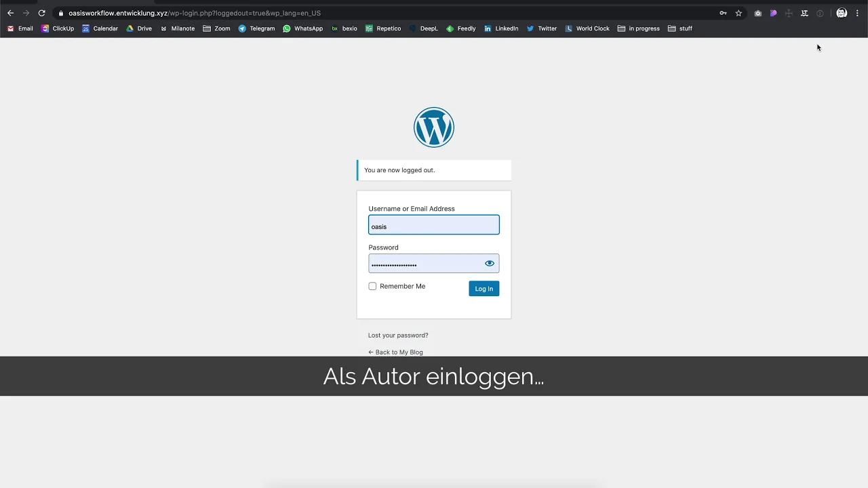868x488 pixels.
Task: Open the purple extension icon
Action: (x=773, y=13)
